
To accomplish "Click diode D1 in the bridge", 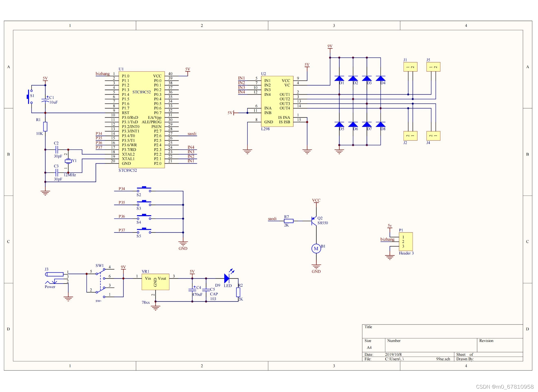I will (339, 78).
